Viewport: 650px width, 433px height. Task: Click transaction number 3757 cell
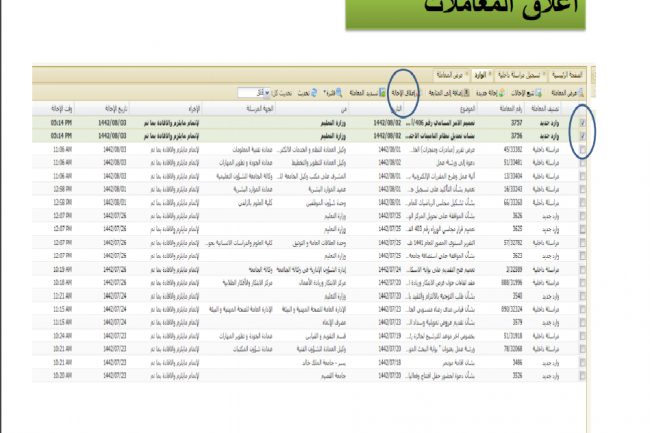click(x=517, y=123)
